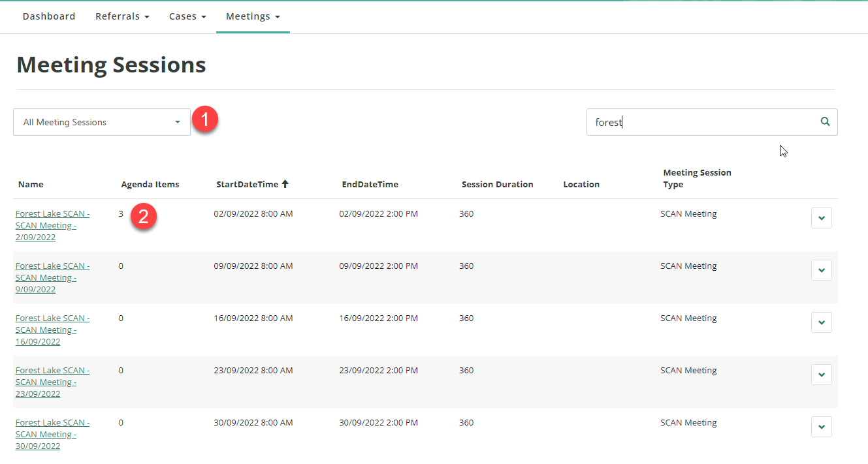The height and width of the screenshot is (464, 868).
Task: Open Forest Lake SCAN Meeting 2/09/2022 link
Action: (52, 225)
